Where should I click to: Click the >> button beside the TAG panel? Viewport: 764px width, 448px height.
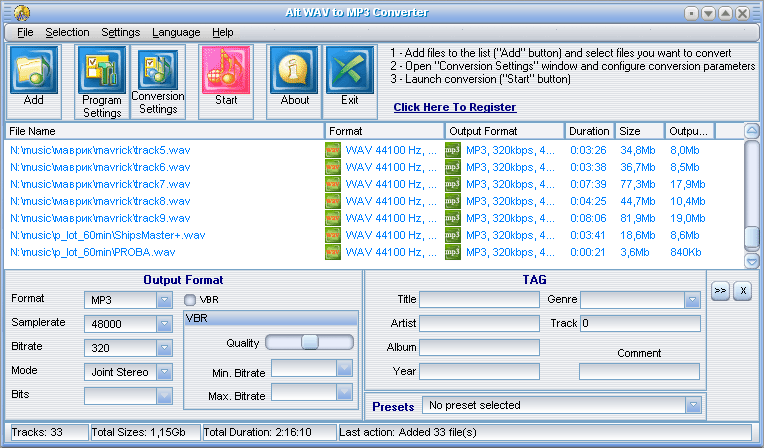(x=720, y=291)
